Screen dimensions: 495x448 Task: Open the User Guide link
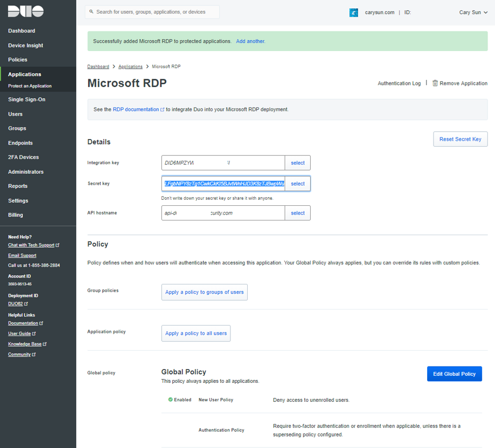22,334
